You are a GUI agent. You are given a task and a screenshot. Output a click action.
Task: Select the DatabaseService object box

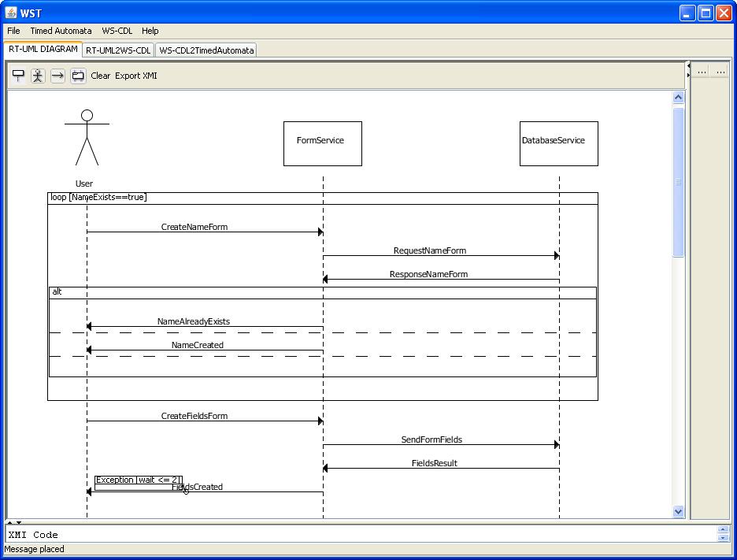pyautogui.click(x=559, y=144)
